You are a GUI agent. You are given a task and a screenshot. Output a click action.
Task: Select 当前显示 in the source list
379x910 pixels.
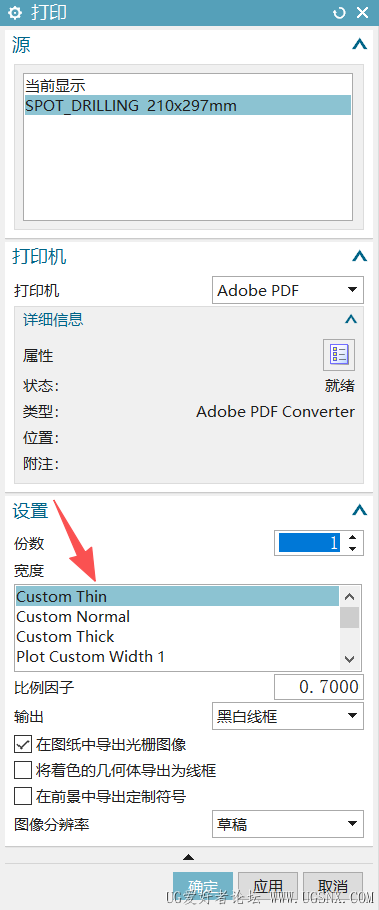point(187,86)
